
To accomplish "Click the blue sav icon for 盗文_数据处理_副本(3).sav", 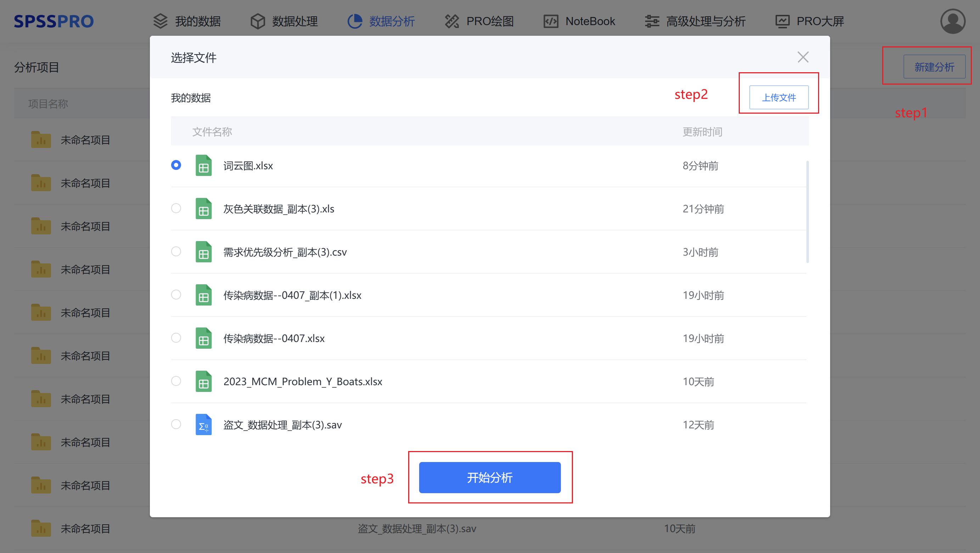I will coord(203,424).
